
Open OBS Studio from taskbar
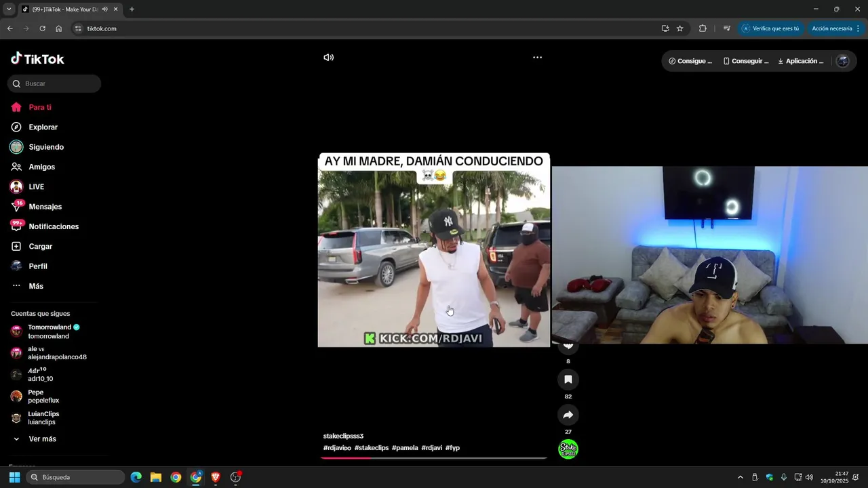236,477
